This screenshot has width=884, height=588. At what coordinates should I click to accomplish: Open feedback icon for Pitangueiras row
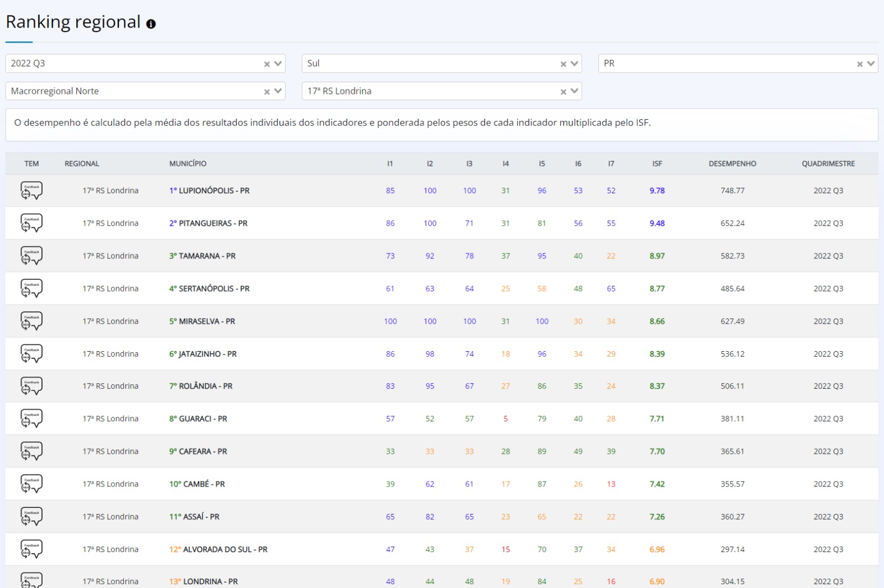point(31,223)
